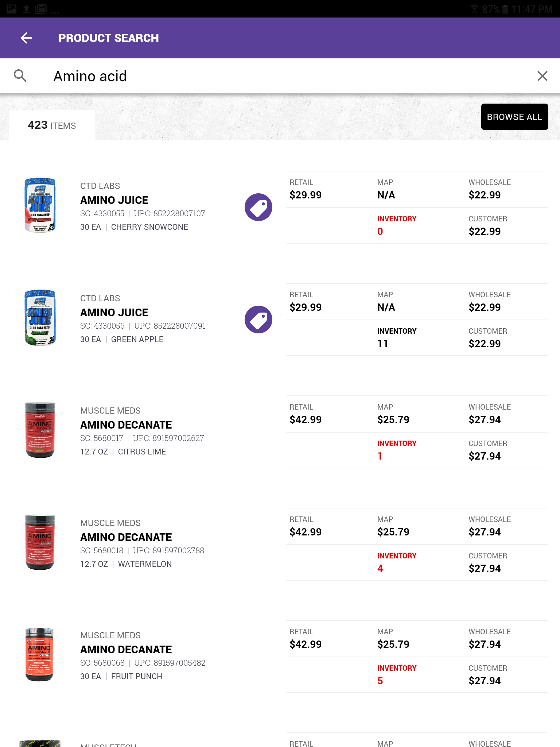Image resolution: width=560 pixels, height=747 pixels.
Task: Click the Amino acid search input field
Action: pyautogui.click(x=219, y=76)
